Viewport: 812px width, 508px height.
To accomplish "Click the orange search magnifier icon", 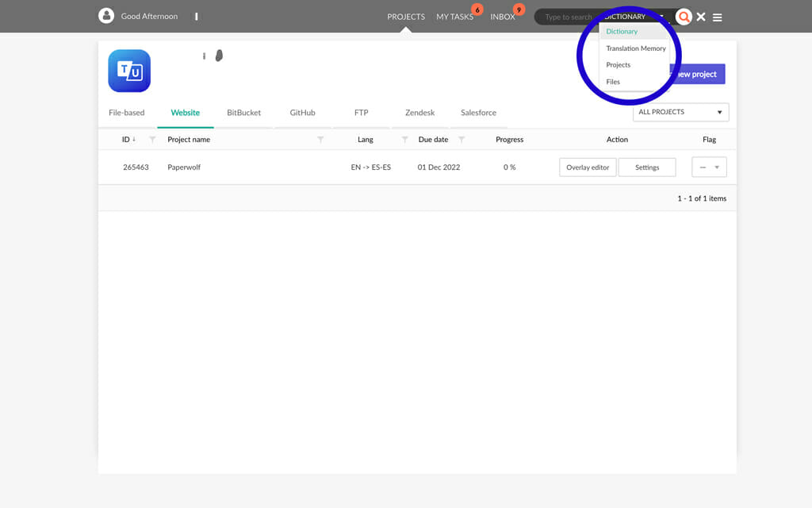I will 684,17.
